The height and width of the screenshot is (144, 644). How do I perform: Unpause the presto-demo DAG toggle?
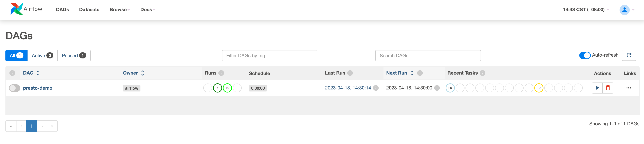coord(14,88)
